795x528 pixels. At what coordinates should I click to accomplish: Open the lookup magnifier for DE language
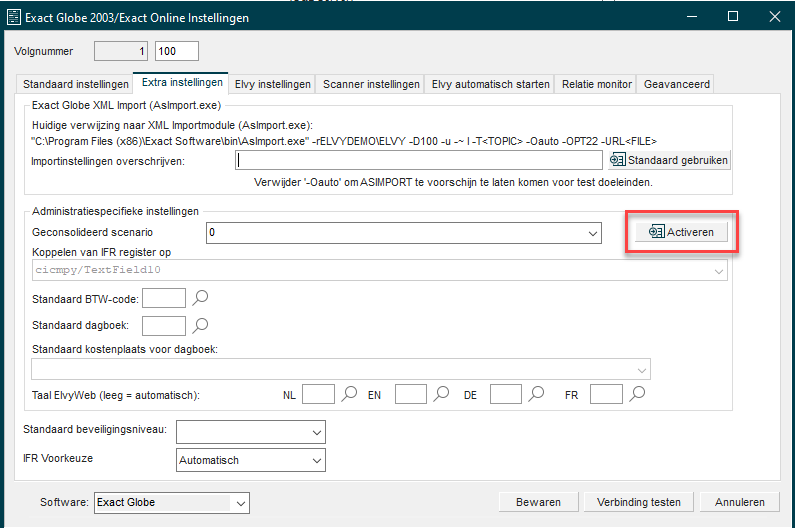[x=536, y=394]
